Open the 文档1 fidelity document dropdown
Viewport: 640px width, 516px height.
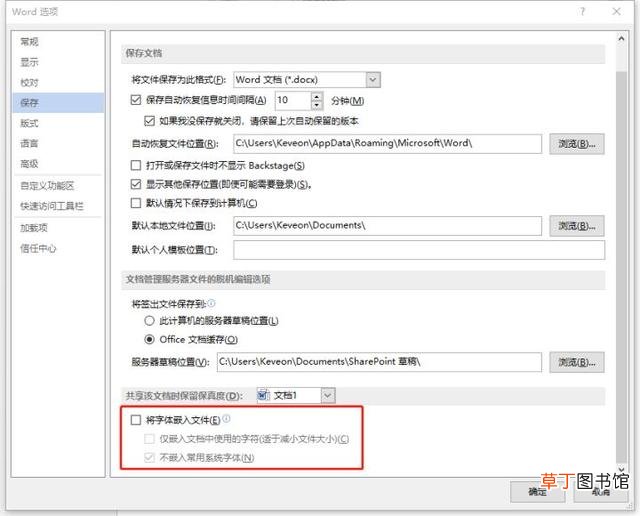pyautogui.click(x=328, y=395)
